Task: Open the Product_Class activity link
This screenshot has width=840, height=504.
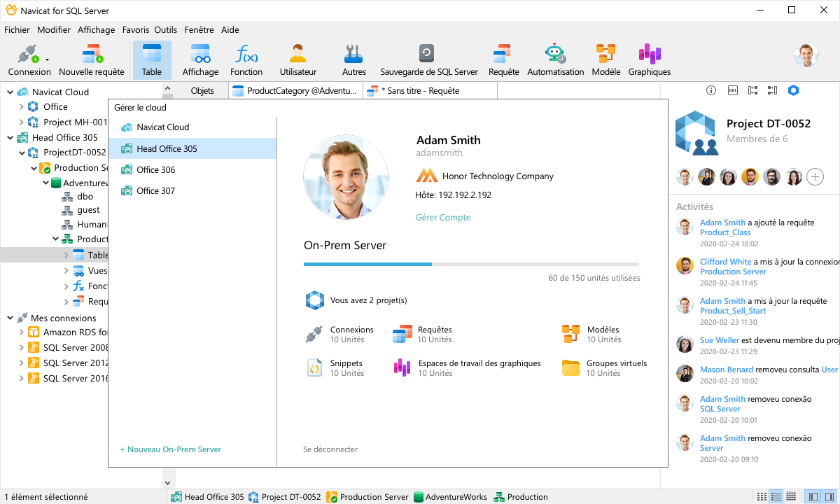Action: 725,232
